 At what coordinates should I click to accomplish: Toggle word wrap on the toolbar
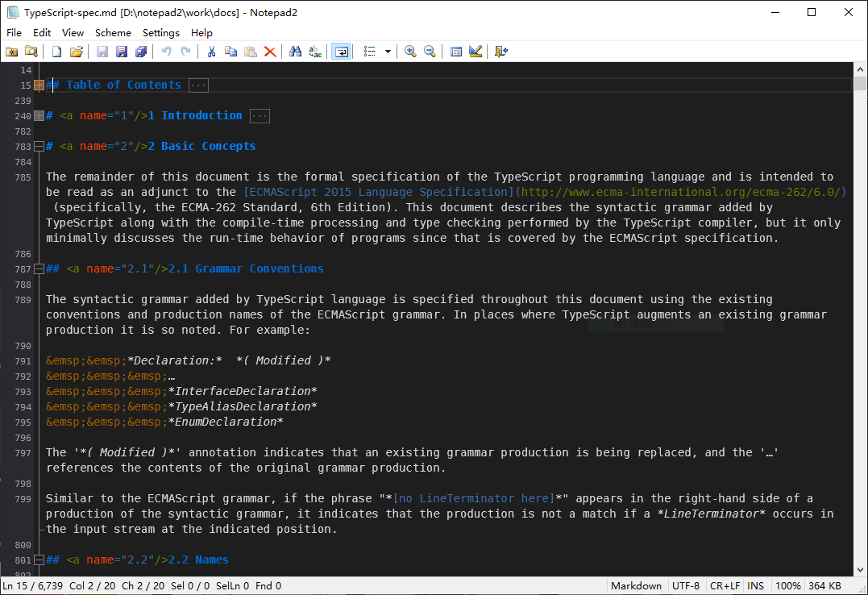(x=341, y=51)
